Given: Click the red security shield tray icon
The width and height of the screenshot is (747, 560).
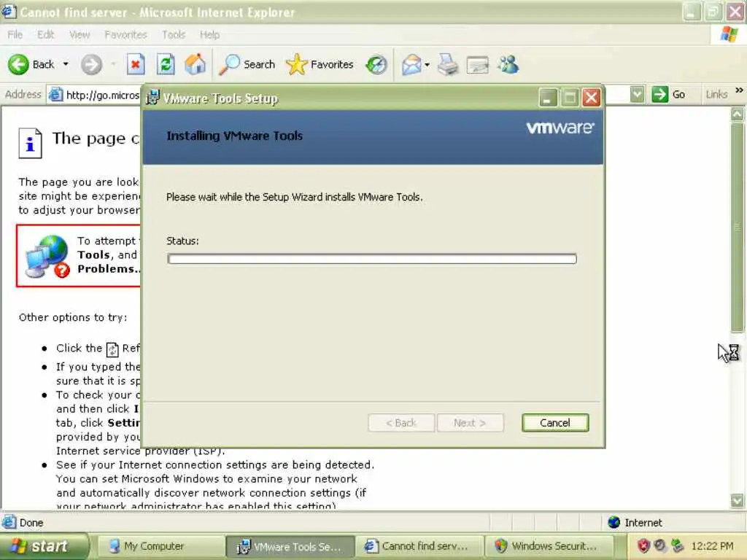Looking at the screenshot, I should (x=643, y=545).
